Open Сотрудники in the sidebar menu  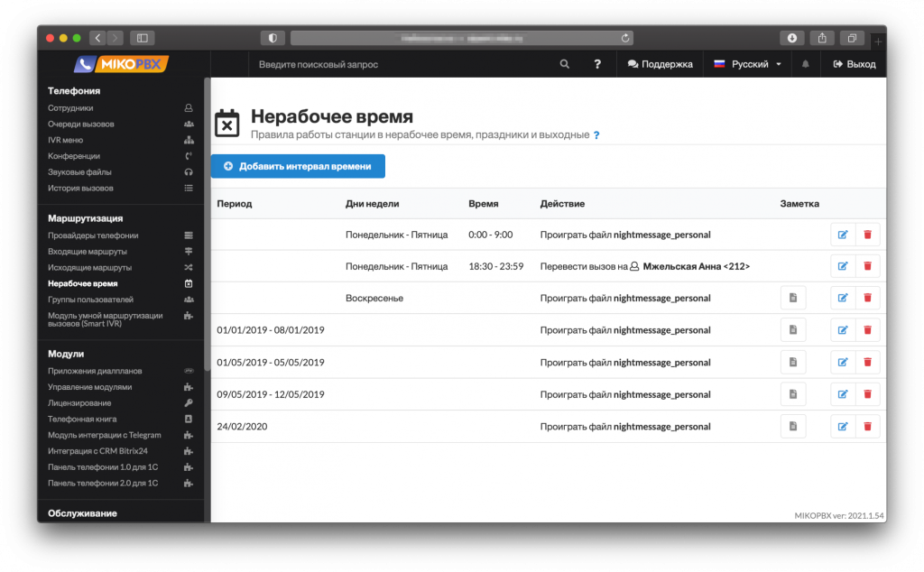pos(70,108)
